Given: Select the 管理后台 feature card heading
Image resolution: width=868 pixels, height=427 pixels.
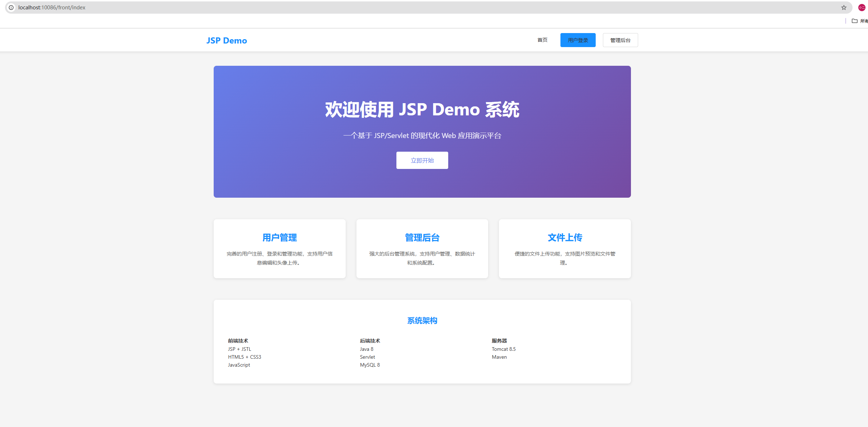Looking at the screenshot, I should [422, 238].
